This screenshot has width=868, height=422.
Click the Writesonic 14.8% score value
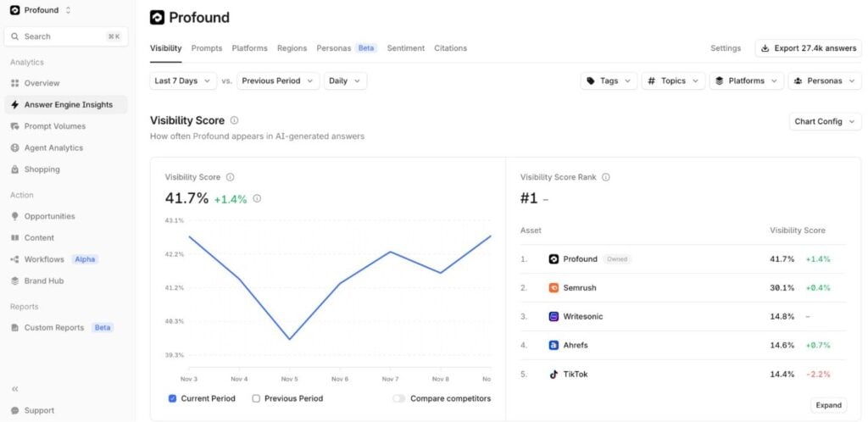[x=782, y=316]
